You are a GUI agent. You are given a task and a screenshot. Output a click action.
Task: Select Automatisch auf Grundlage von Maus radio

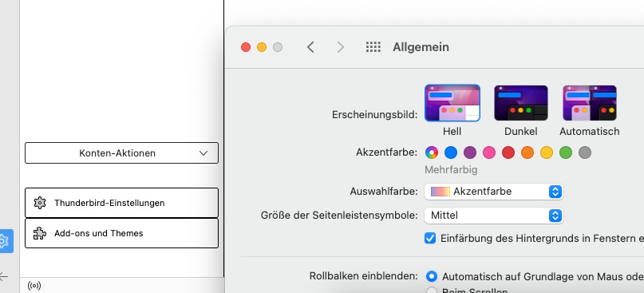432,276
